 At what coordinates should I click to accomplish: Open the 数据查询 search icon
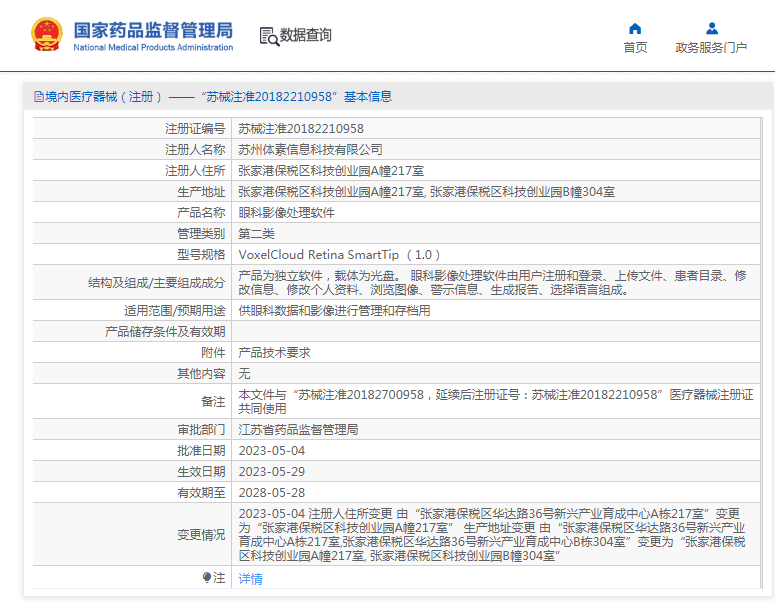(x=269, y=36)
